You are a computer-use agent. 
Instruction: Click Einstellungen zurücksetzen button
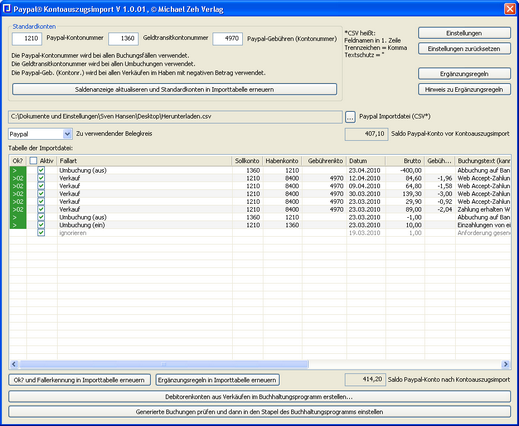464,49
